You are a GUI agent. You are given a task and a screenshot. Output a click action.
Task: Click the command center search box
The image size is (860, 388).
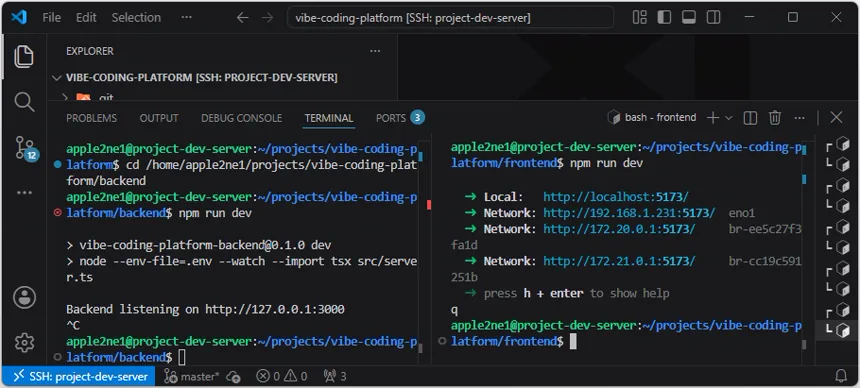[x=450, y=18]
